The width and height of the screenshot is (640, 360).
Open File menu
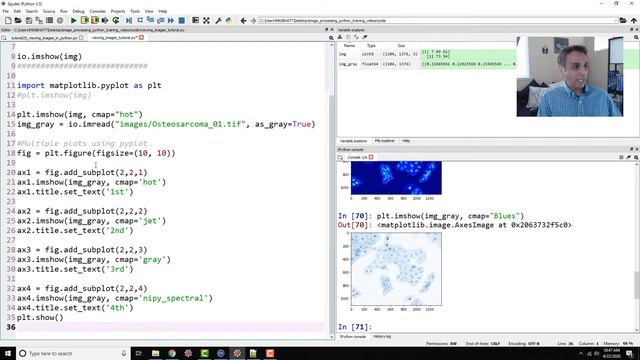click(x=6, y=11)
